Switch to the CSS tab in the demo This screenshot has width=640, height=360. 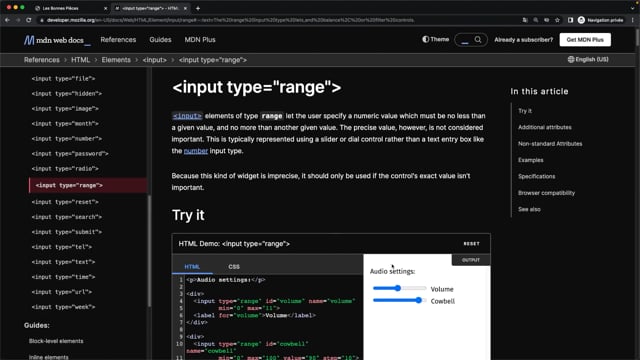coord(234,267)
